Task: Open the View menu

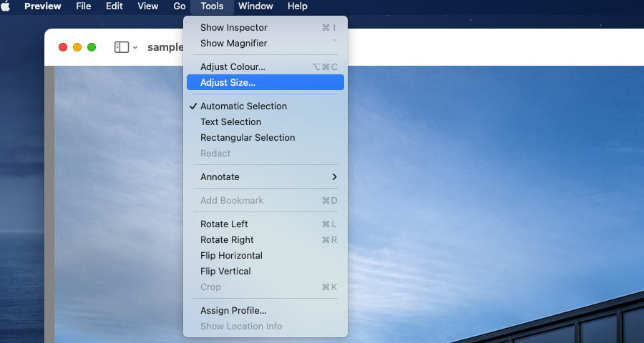Action: [148, 6]
